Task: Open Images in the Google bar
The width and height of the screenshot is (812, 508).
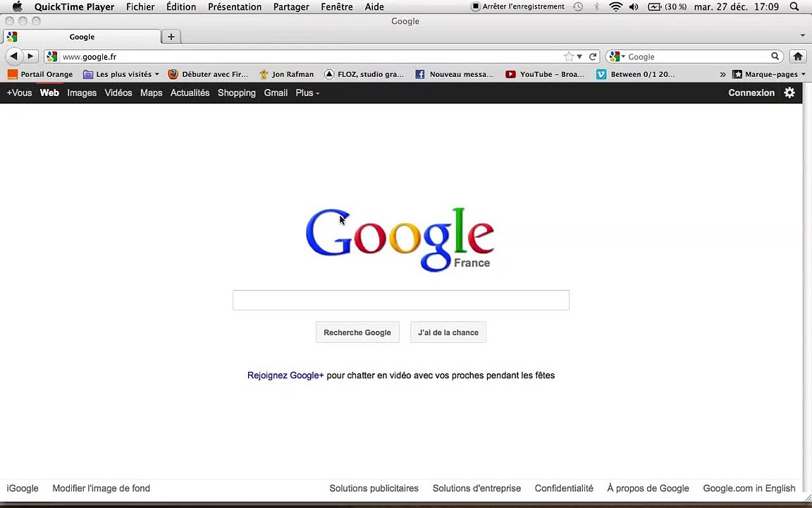Action: [82, 93]
